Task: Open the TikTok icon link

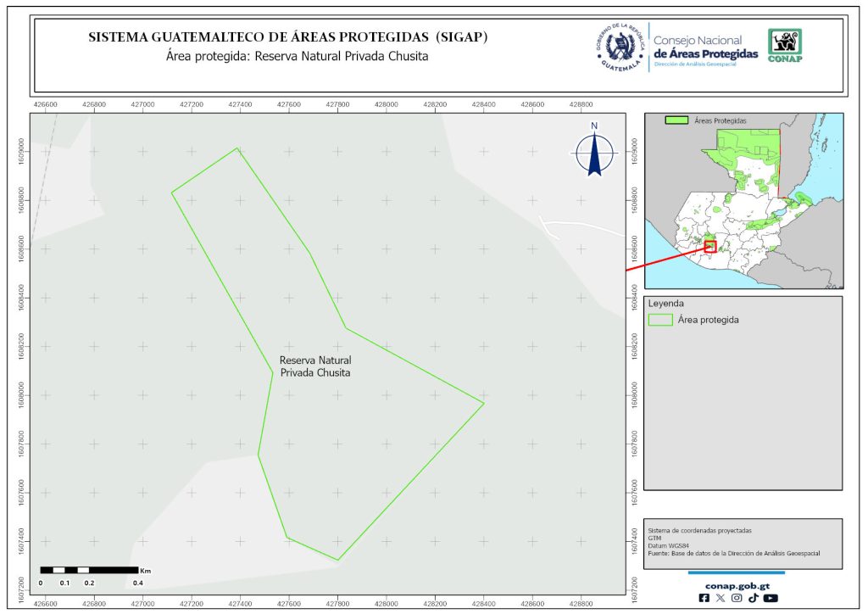Action: (753, 598)
